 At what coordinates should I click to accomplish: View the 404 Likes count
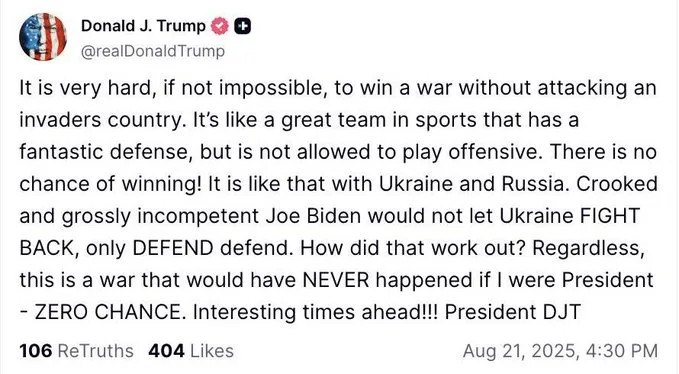coord(166,351)
